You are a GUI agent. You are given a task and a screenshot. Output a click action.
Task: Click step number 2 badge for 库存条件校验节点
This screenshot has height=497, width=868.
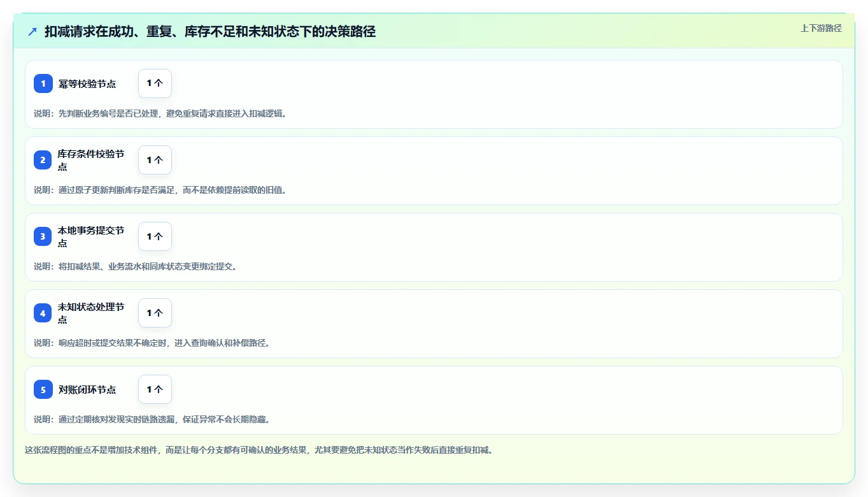(x=43, y=160)
